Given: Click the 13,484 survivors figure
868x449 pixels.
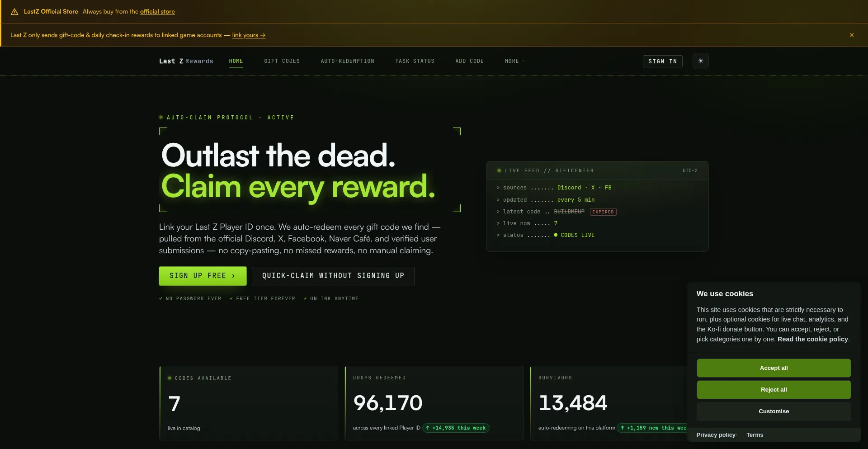Looking at the screenshot, I should [573, 403].
